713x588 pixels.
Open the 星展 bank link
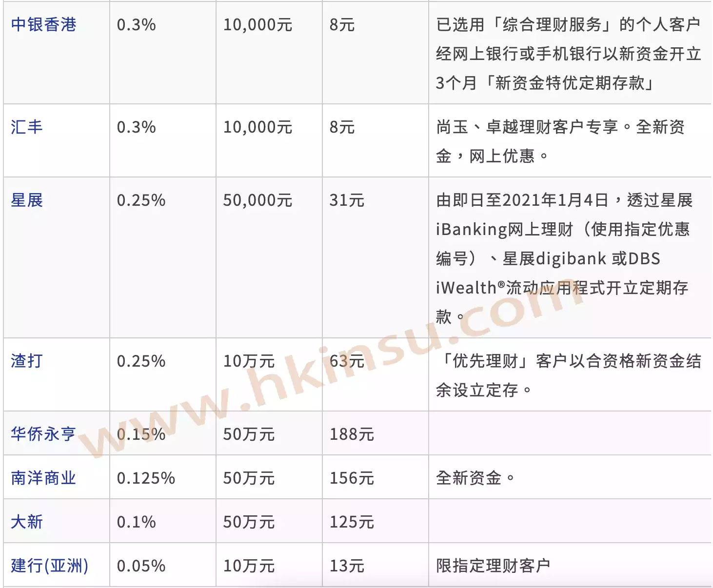point(27,200)
